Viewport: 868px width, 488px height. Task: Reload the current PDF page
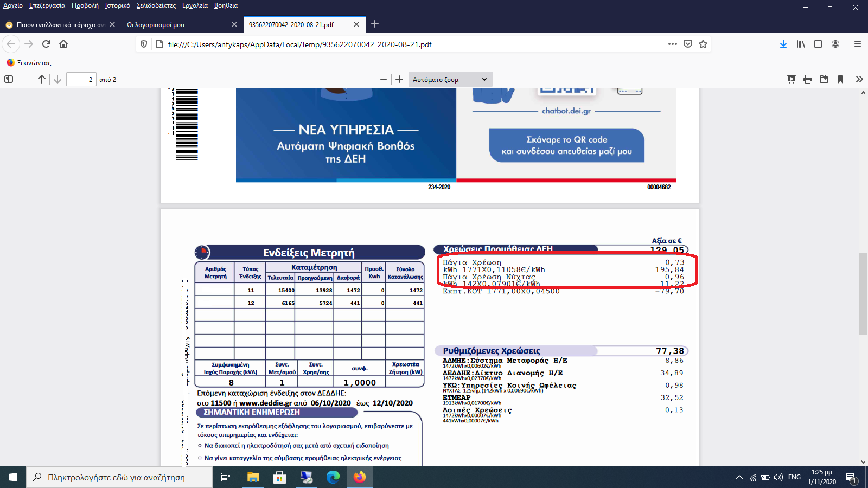(46, 44)
